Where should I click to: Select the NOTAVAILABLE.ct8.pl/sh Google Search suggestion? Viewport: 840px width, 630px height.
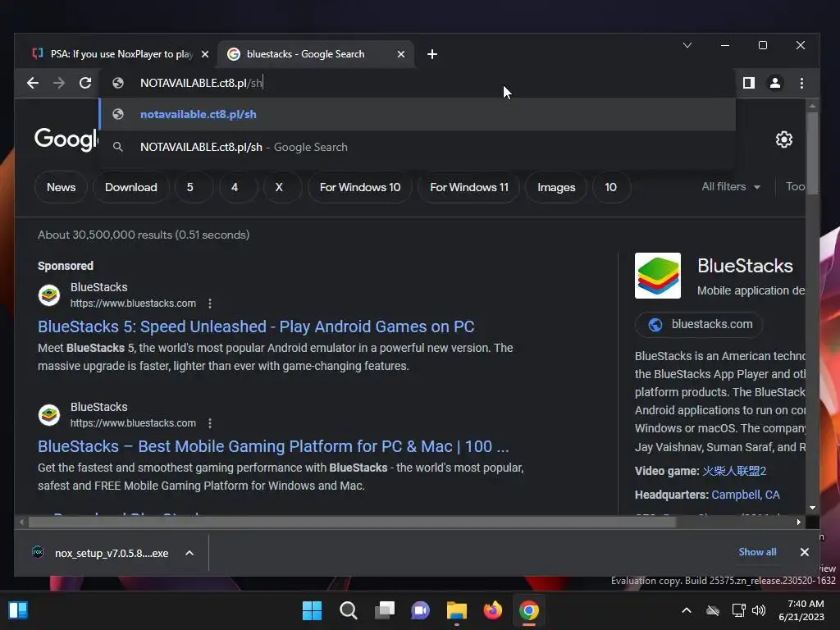(417, 147)
